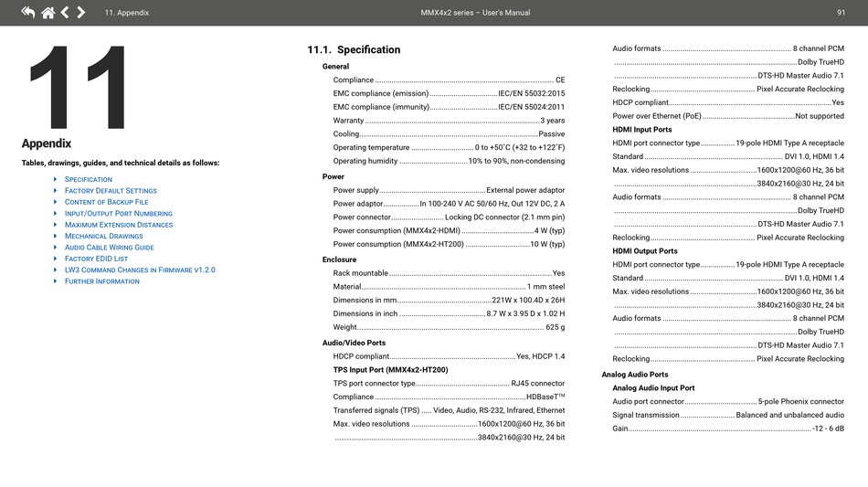Open LW3 Command Changes in Firmware link

click(140, 270)
